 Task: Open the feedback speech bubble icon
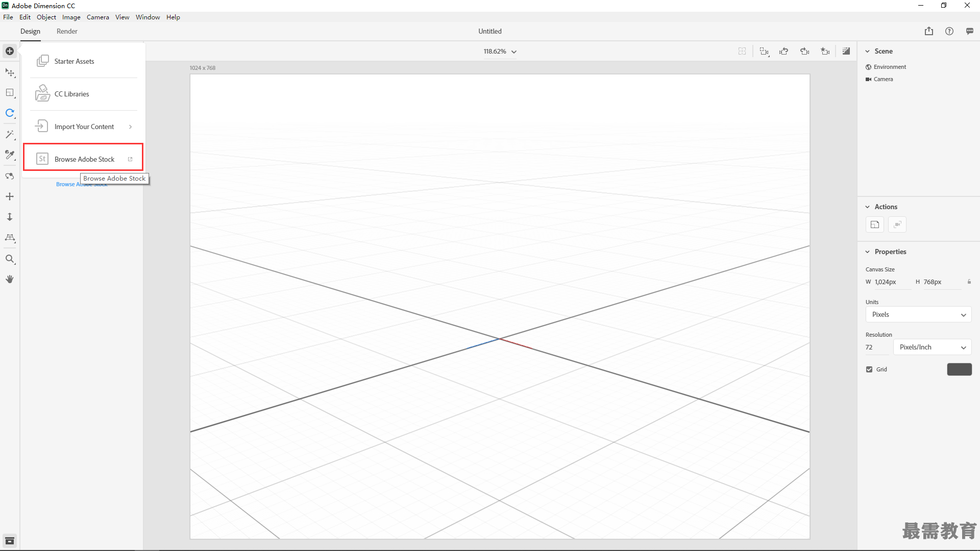970,31
